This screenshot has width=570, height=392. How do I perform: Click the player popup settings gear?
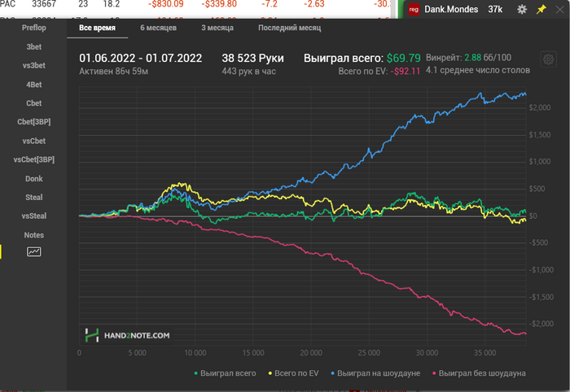pos(522,10)
